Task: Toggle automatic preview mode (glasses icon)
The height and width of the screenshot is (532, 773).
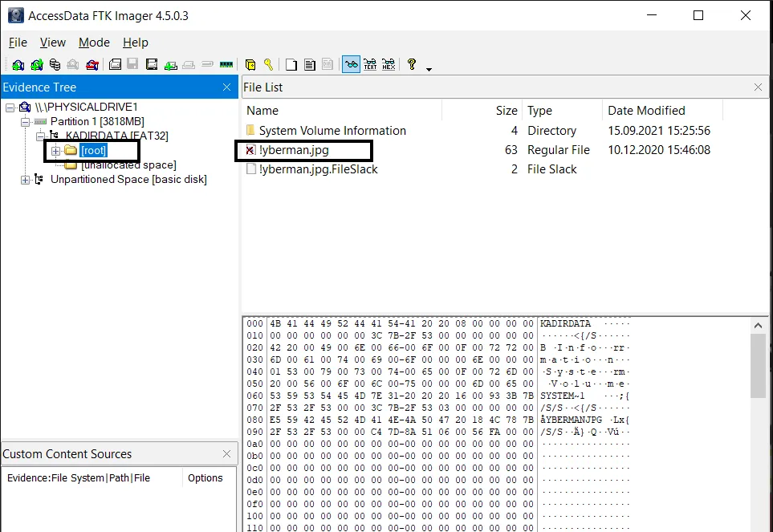Action: (351, 64)
